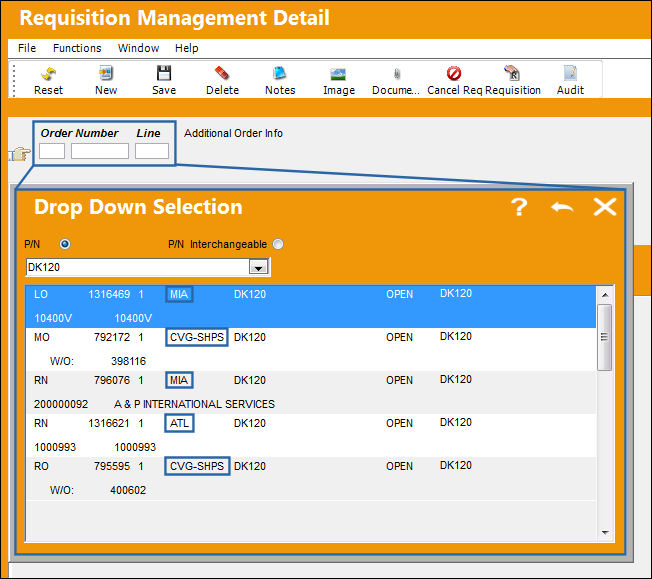The width and height of the screenshot is (652, 579).
Task: Click the Additional Order Info label
Action: (x=233, y=133)
